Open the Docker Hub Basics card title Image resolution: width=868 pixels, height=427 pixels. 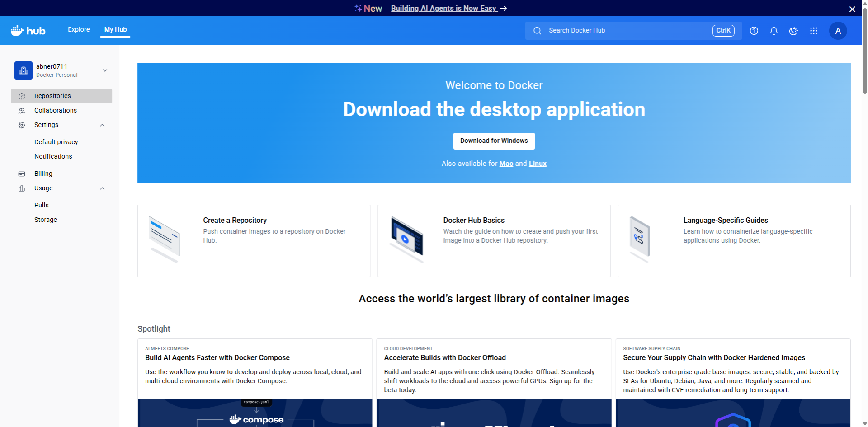474,220
